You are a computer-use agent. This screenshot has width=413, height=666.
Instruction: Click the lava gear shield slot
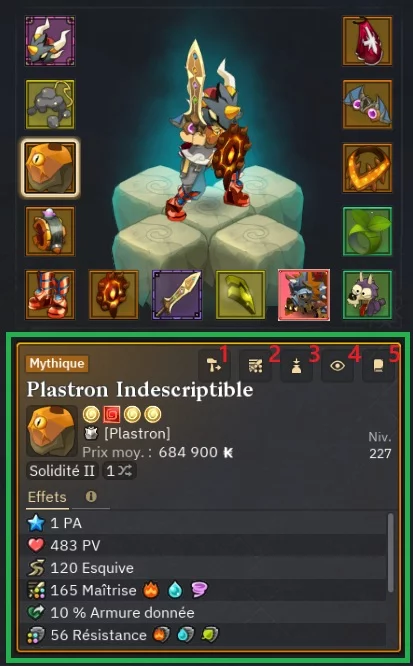click(x=113, y=295)
